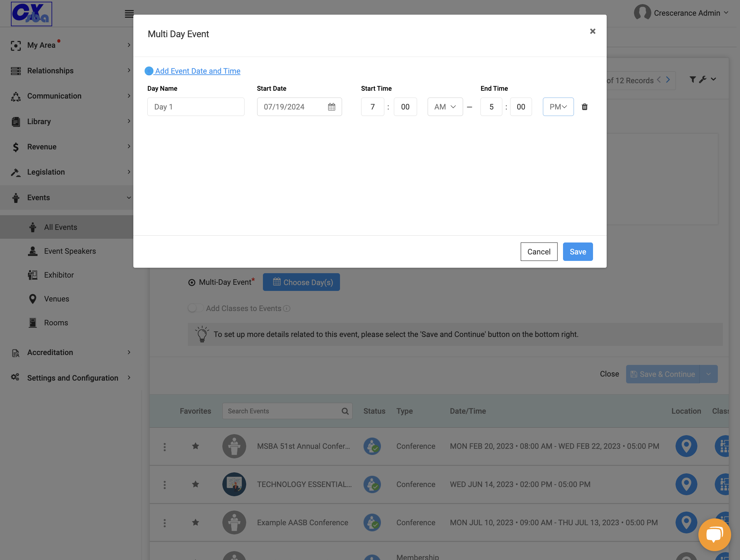Screen dimensions: 740x560
Task: Open All Events in the sidebar
Action: (x=66, y=227)
